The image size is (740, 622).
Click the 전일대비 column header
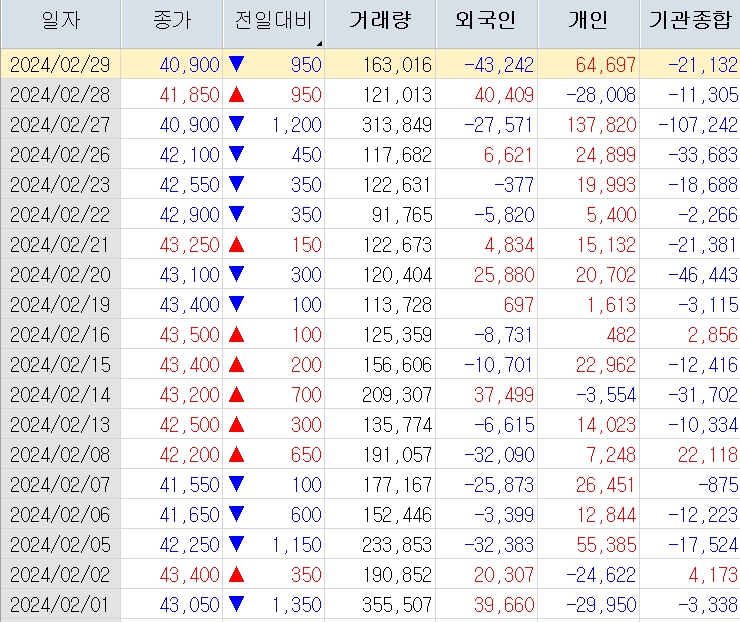(274, 22)
